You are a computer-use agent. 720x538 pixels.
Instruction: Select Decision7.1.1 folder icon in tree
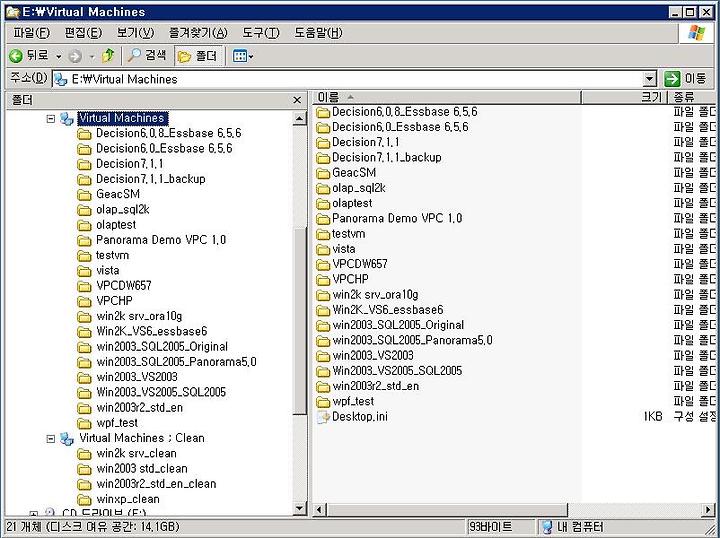pyautogui.click(x=84, y=164)
